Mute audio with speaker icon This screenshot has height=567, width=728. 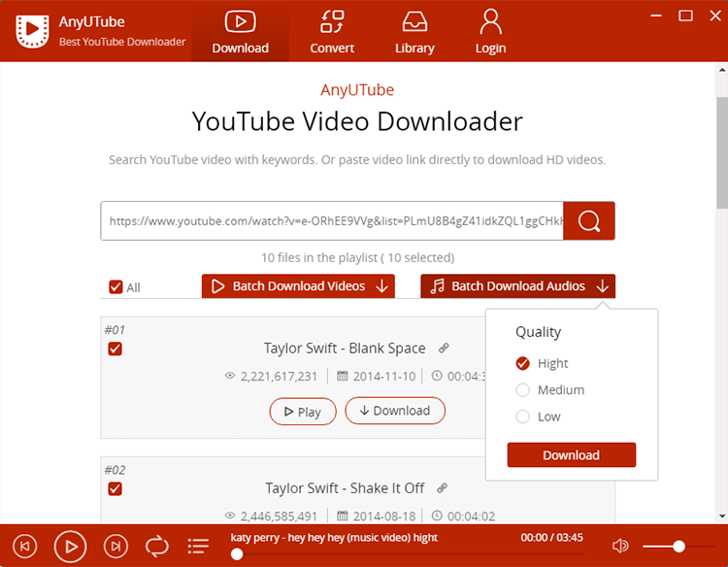[x=620, y=546]
